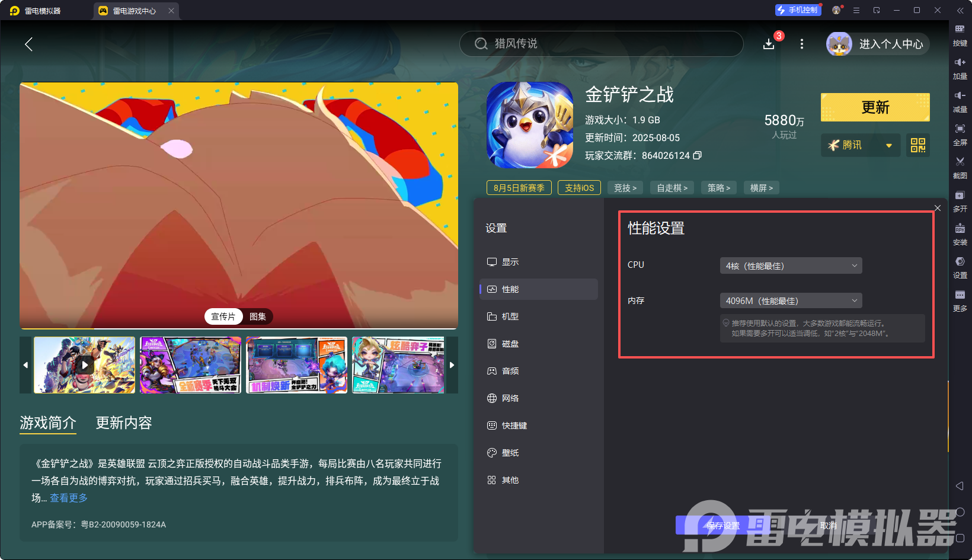Open the QR code for the game

[x=918, y=145]
